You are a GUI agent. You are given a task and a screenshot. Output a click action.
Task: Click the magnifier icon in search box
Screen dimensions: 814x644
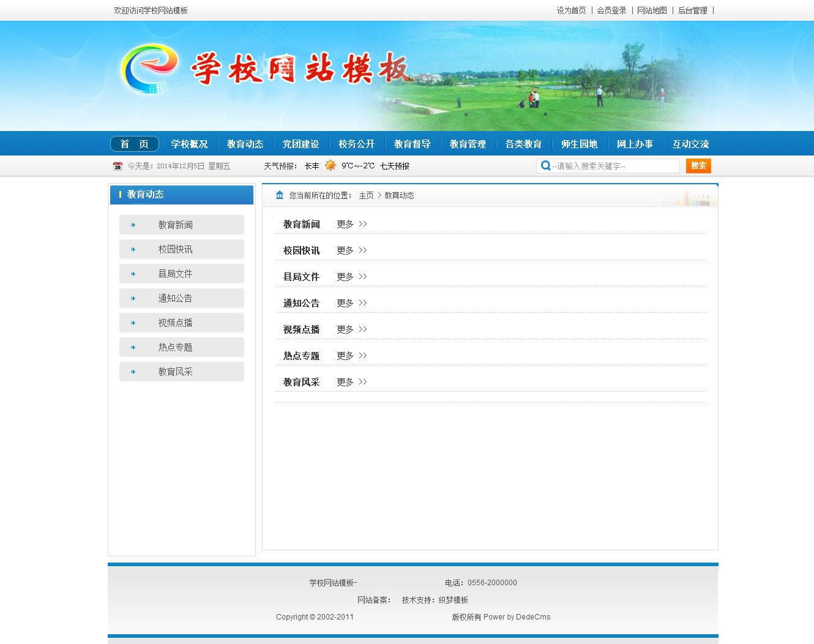[545, 166]
